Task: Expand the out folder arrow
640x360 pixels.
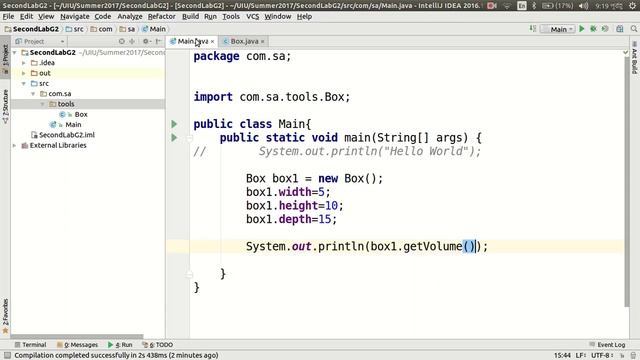Action: click(24, 73)
